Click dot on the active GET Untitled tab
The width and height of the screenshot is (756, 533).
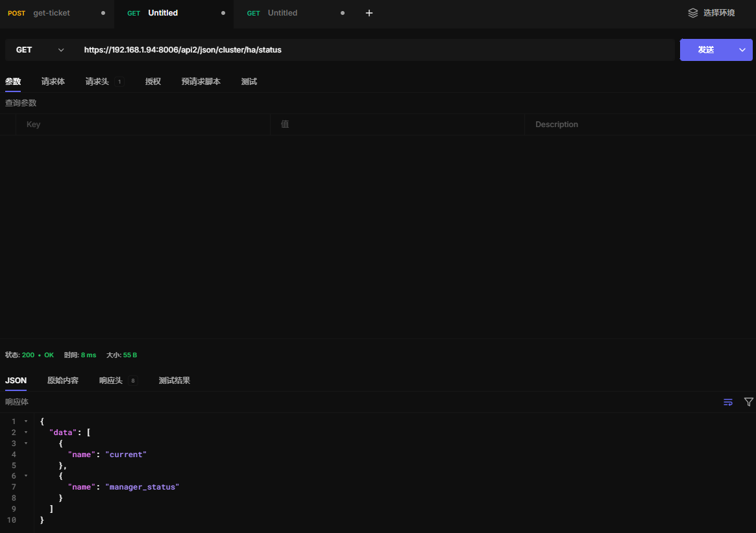click(223, 13)
